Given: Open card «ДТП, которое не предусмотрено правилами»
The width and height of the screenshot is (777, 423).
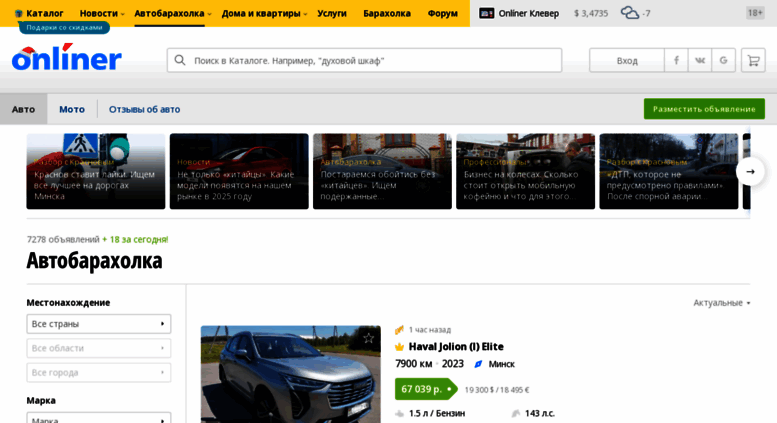Looking at the screenshot, I should click(x=668, y=171).
